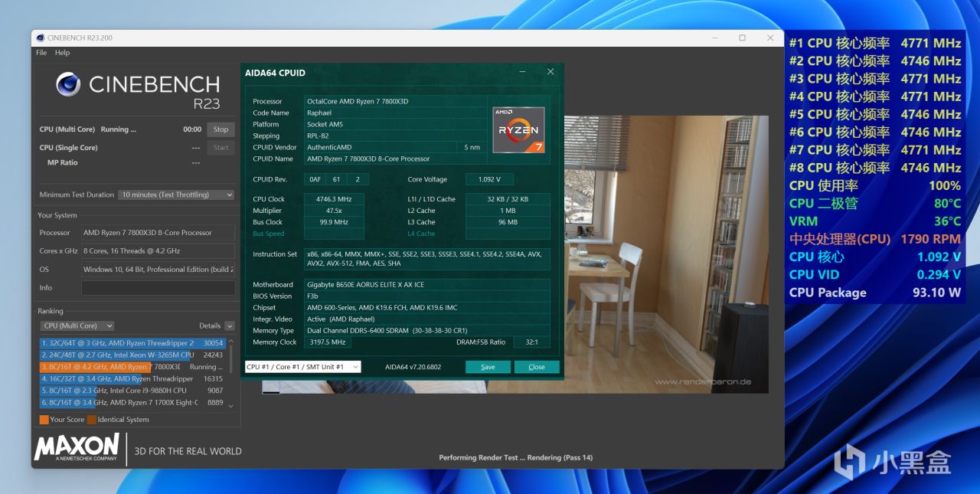Select ranking row 1 Threadripper 32C/64T
Screen dimensions: 980x494
133,343
